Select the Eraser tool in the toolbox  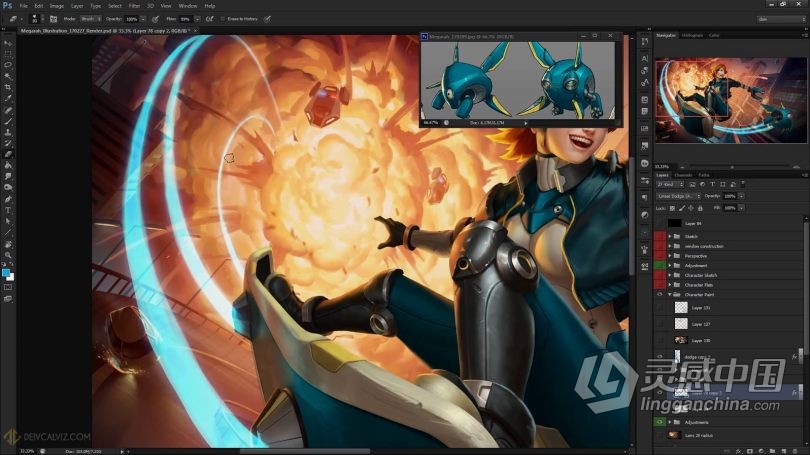[x=8, y=154]
